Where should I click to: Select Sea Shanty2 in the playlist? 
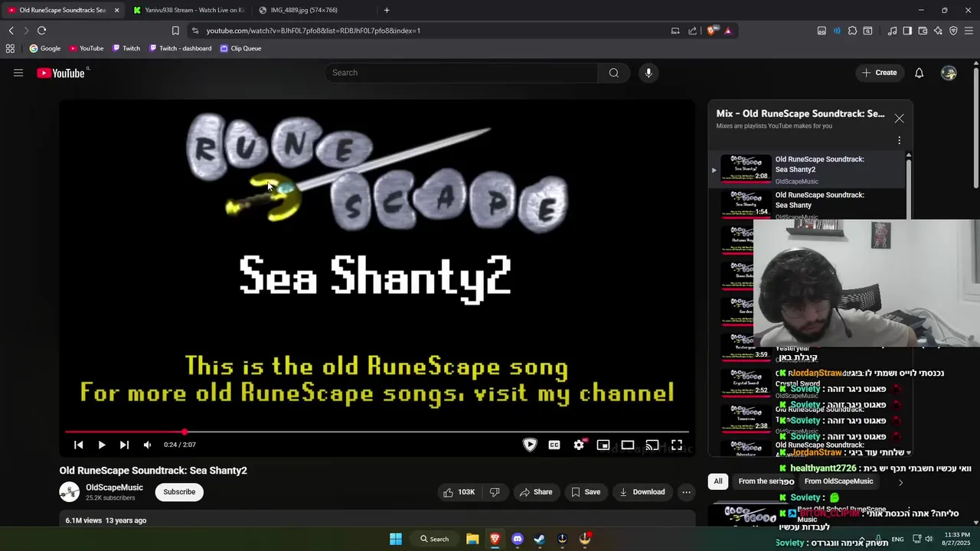point(808,170)
